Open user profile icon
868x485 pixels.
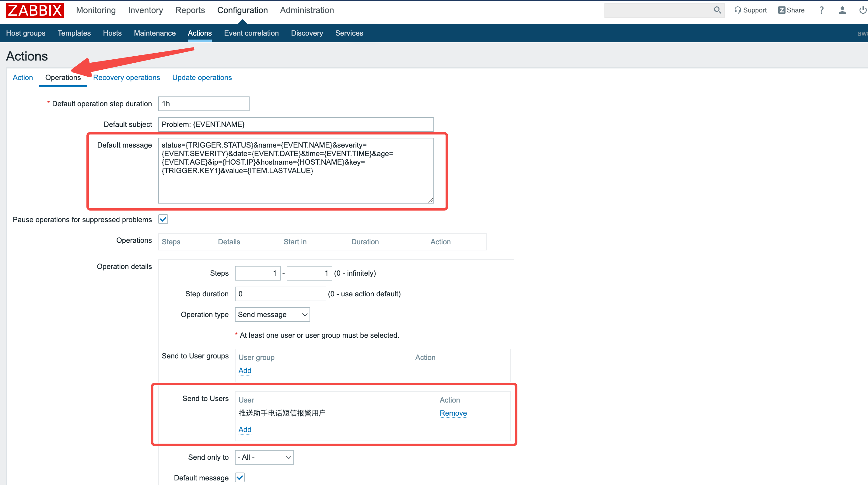[842, 10]
